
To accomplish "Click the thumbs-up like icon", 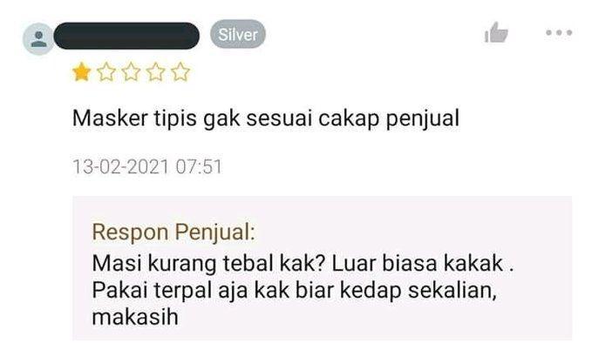I will click(496, 32).
